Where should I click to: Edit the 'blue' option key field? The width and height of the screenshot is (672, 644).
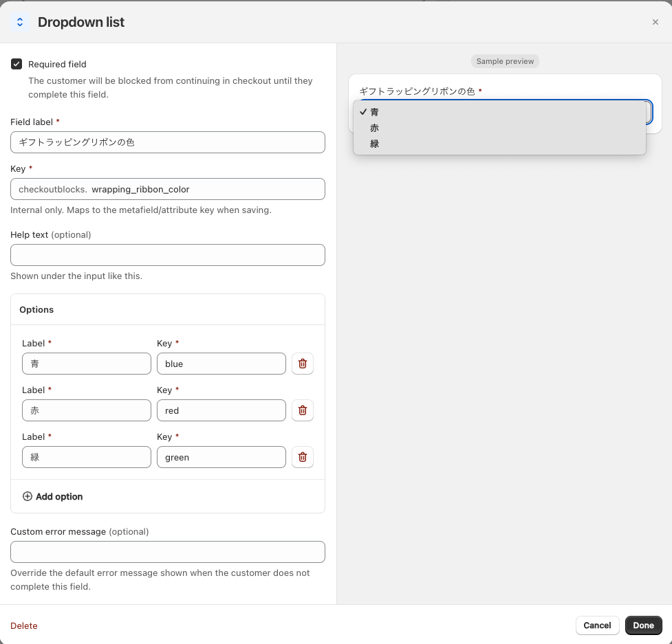pos(221,364)
